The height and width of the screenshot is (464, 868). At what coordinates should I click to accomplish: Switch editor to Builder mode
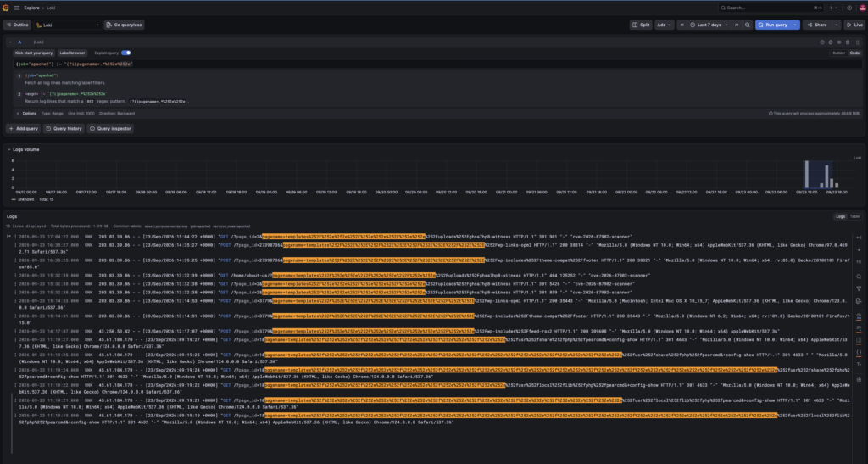pyautogui.click(x=838, y=53)
